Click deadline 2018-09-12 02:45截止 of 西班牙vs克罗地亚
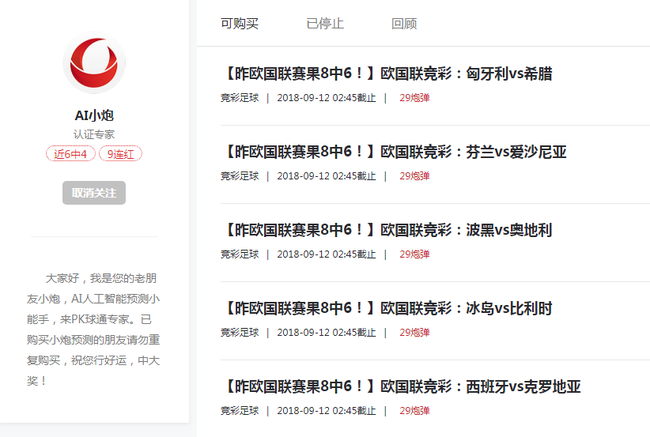 327,411
